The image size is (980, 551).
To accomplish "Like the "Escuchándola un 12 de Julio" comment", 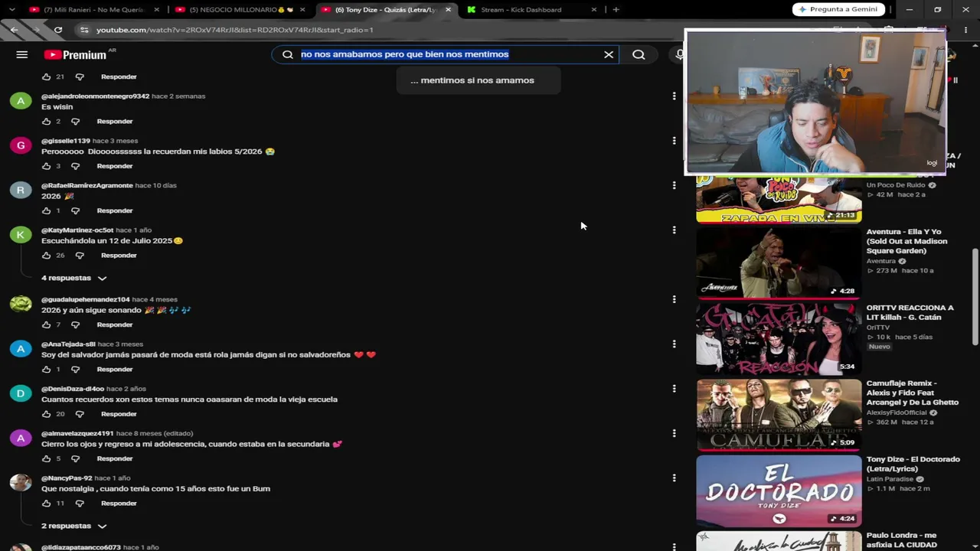I will coord(46,256).
